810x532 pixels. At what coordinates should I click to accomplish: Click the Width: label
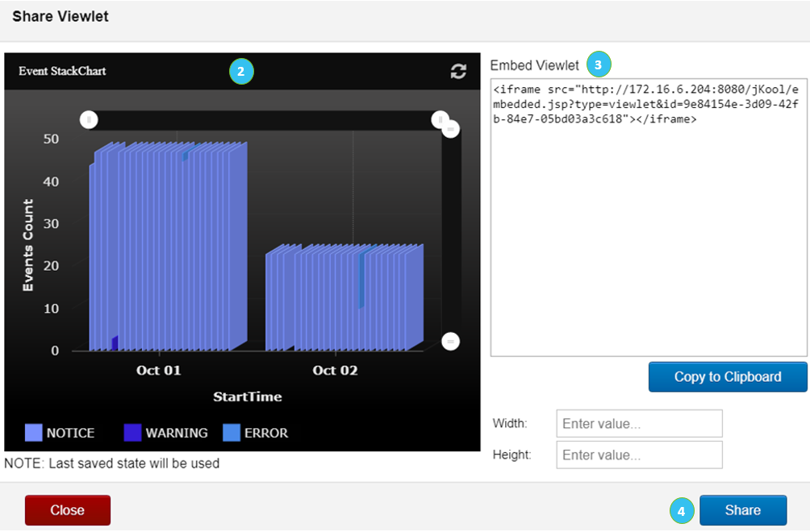coord(510,424)
